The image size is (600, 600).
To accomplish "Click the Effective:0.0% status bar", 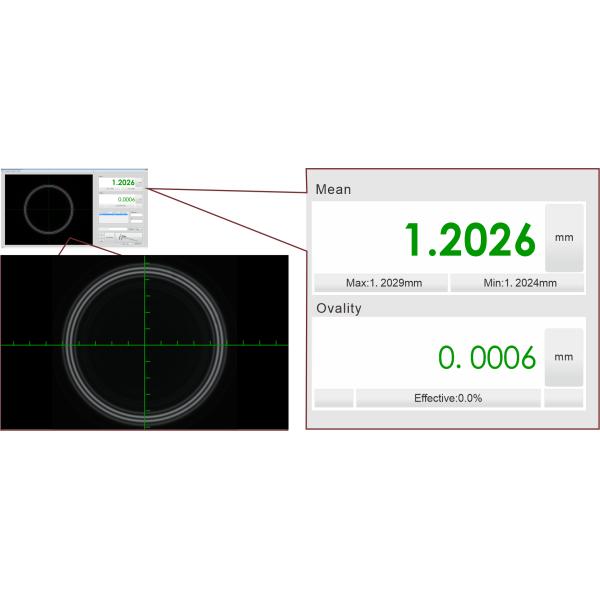I will point(448,398).
